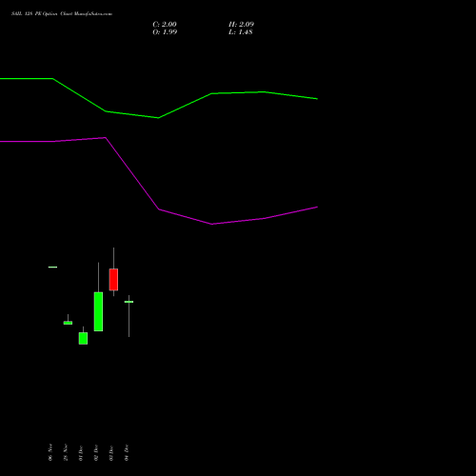This screenshot has width=476, height=476.
Task: Click the "04 Dec" date axis label
Action: pos(127,452)
